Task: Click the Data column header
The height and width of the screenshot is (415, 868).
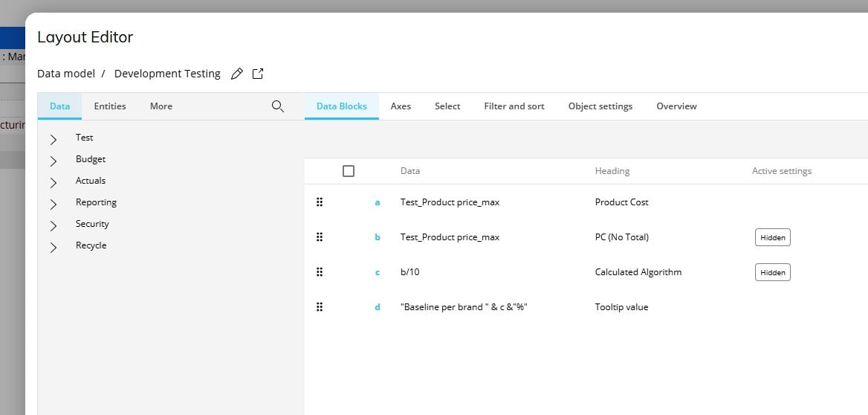Action: click(410, 171)
